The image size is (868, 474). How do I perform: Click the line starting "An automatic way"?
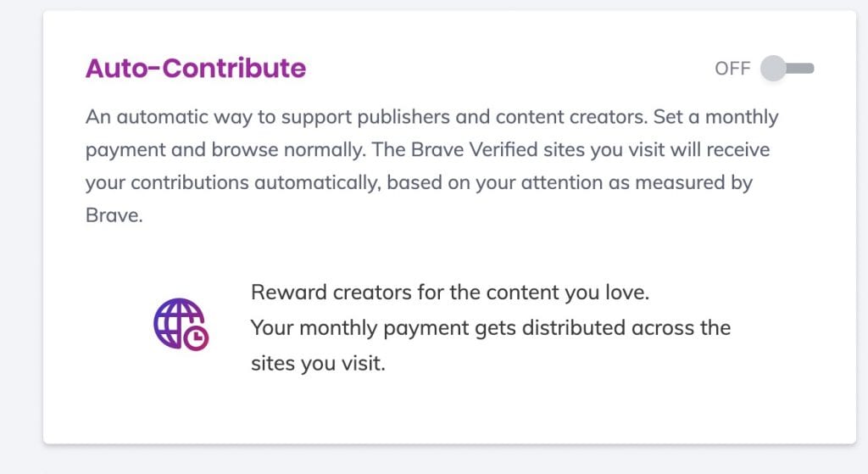pyautogui.click(x=431, y=117)
